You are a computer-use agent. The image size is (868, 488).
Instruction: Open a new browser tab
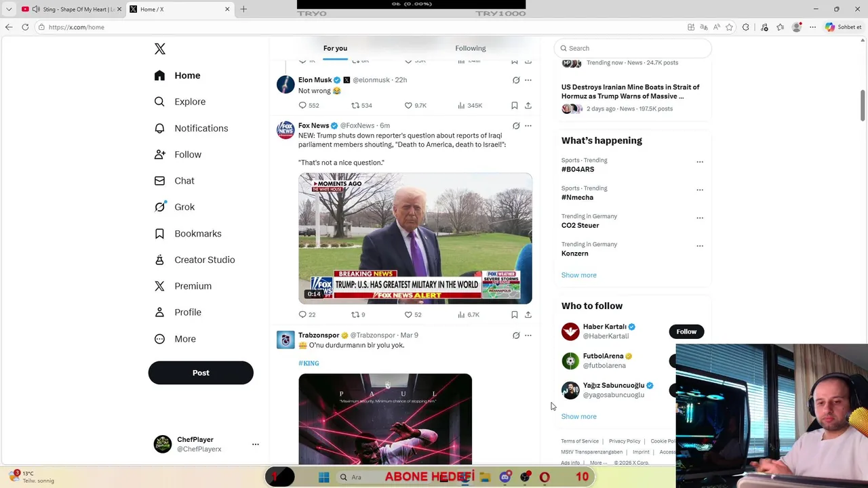[x=243, y=9]
